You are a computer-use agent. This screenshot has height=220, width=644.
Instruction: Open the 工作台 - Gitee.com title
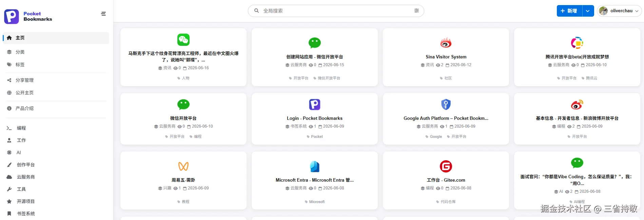(x=446, y=180)
